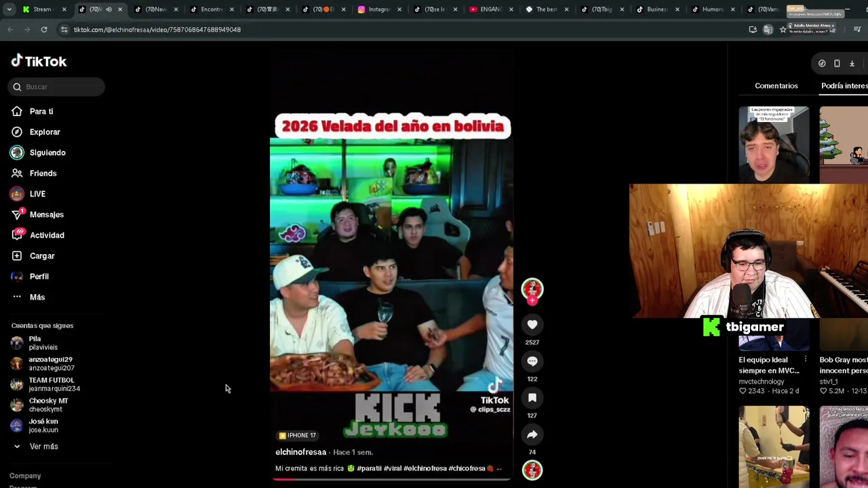Expand the Más menu

pos(28,297)
